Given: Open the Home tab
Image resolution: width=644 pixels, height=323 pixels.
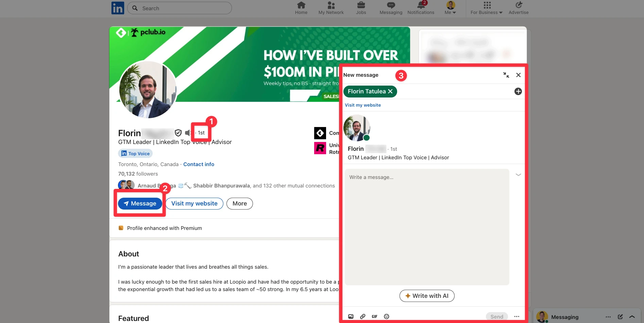Looking at the screenshot, I should pos(301,8).
